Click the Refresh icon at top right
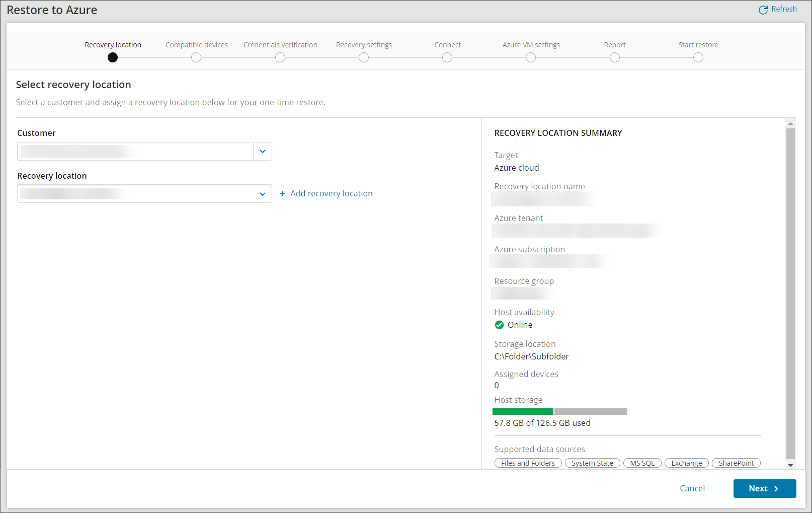The width and height of the screenshot is (812, 513). click(763, 10)
